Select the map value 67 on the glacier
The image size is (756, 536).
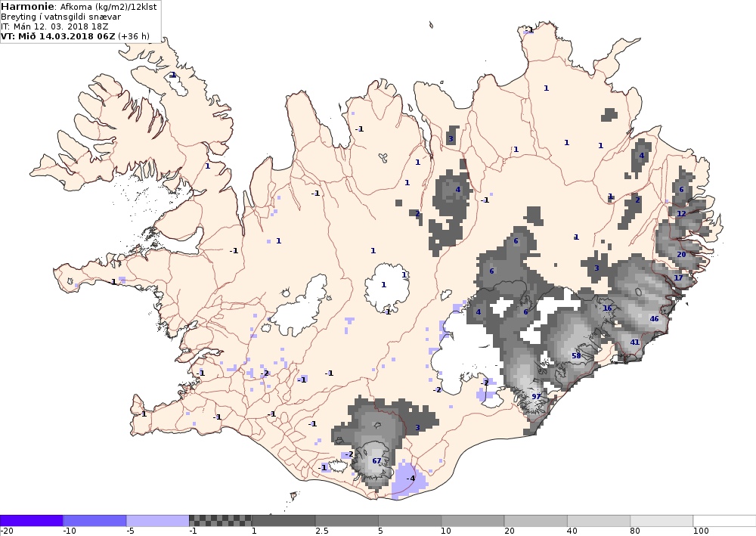(x=376, y=461)
